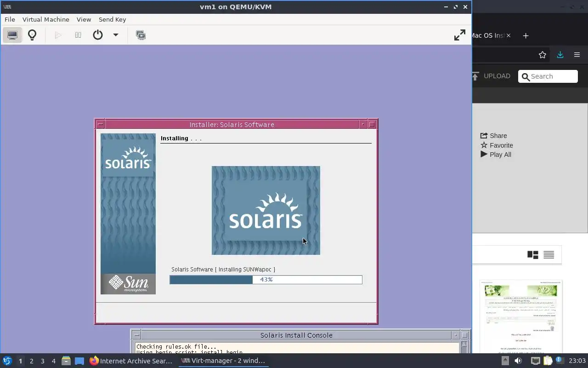Click the 43% installation progress bar
This screenshot has width=588, height=368.
266,280
